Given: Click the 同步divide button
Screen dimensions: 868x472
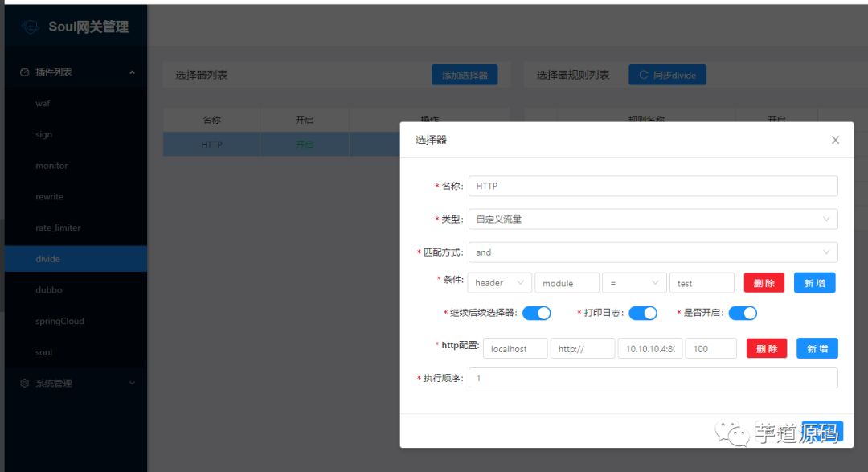Looking at the screenshot, I should click(x=667, y=75).
